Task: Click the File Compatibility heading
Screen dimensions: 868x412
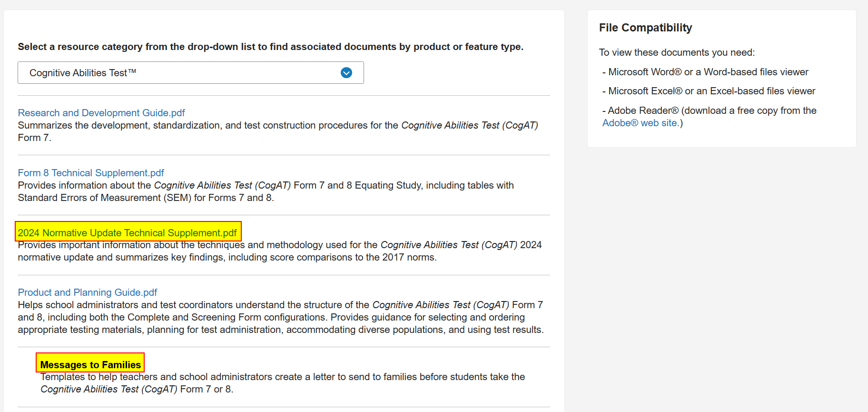Action: 645,28
